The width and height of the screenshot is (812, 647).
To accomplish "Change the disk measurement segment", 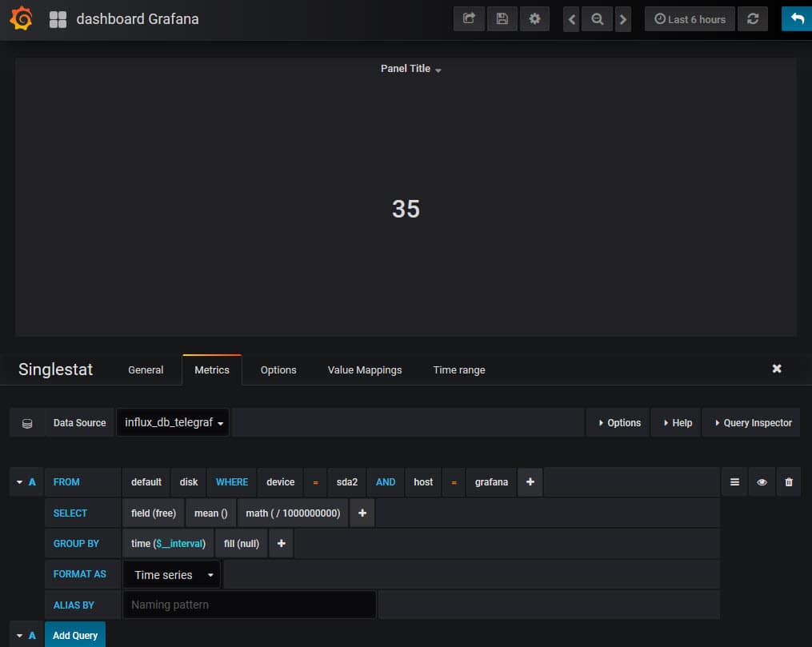I will pos(189,482).
